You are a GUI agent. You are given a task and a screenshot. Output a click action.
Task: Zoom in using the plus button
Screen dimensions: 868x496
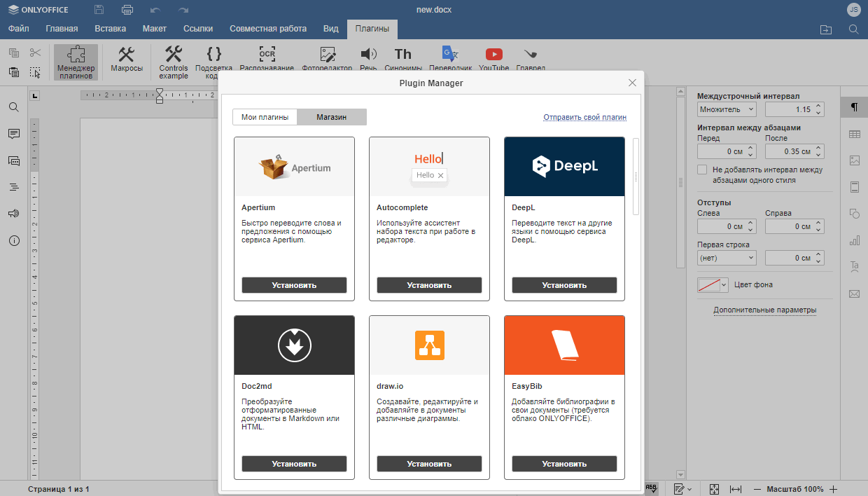[833, 489]
